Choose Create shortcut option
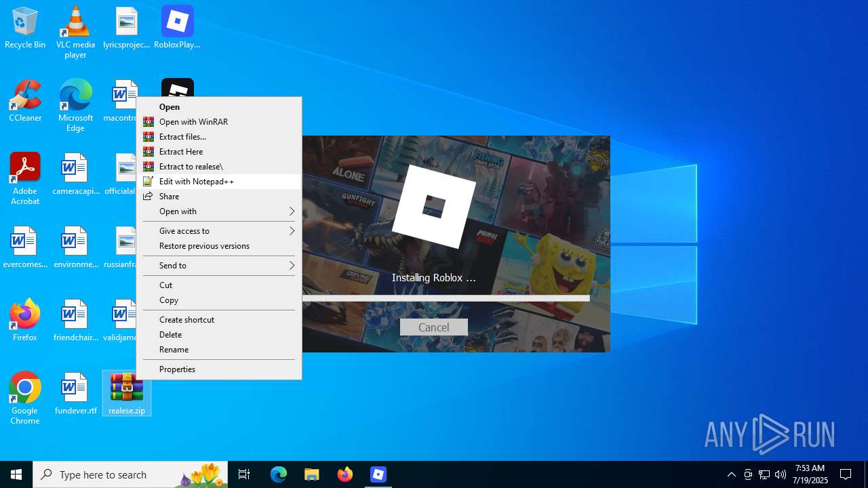 [219, 320]
